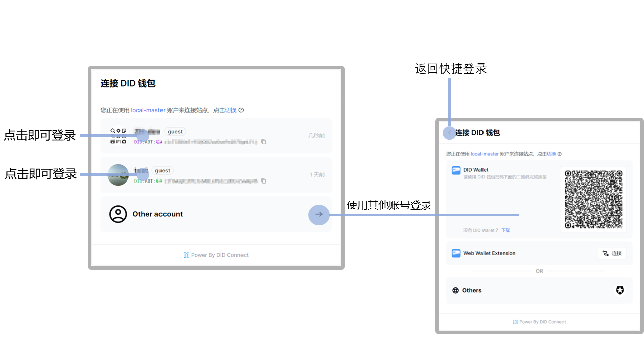Click the back chevron on 连接 DID 钱包 panel
The height and width of the screenshot is (362, 644).
449,132
